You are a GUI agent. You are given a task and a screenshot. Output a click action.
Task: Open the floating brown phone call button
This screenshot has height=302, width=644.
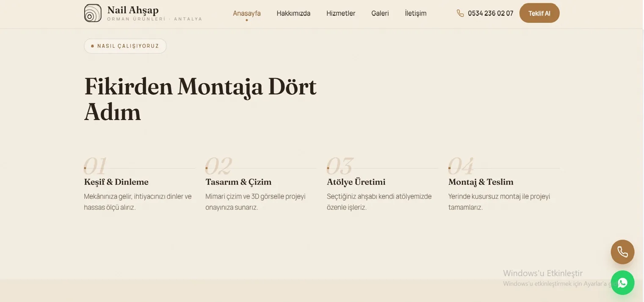[x=622, y=252]
